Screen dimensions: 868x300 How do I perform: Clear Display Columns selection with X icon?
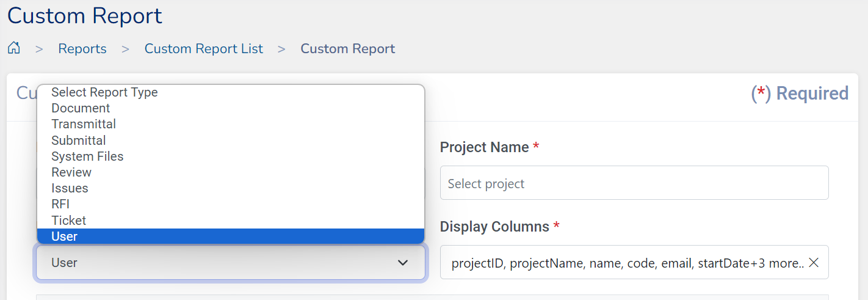tap(813, 263)
